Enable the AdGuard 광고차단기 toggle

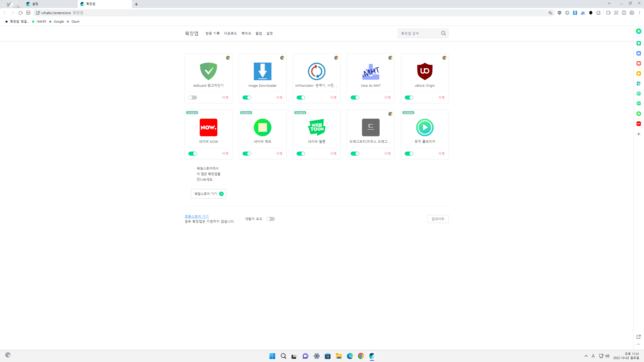point(193,98)
